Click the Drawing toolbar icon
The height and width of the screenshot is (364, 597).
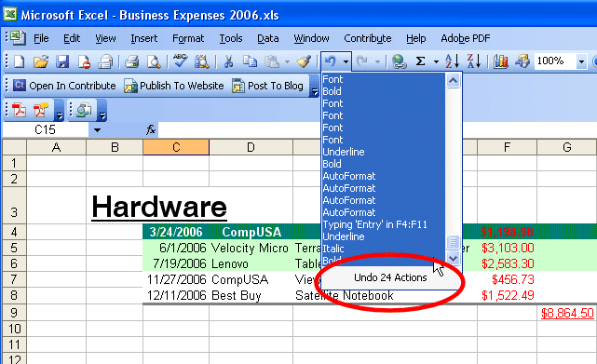pyautogui.click(x=522, y=61)
